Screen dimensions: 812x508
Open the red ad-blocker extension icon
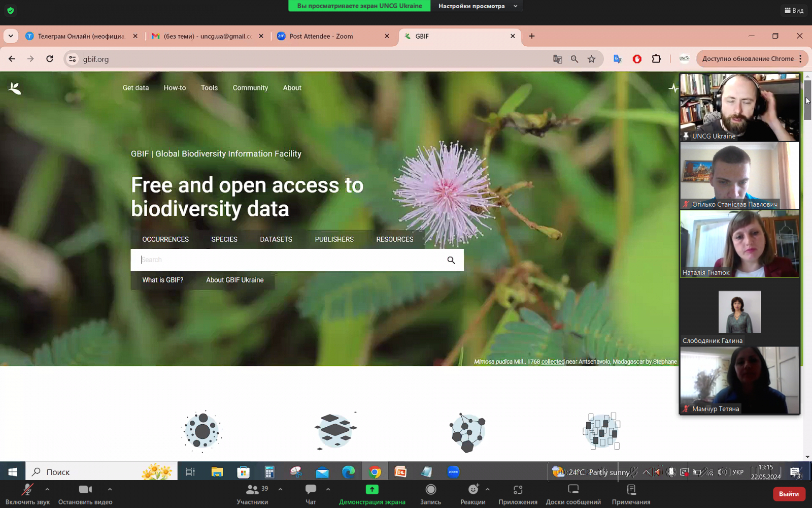tap(637, 59)
